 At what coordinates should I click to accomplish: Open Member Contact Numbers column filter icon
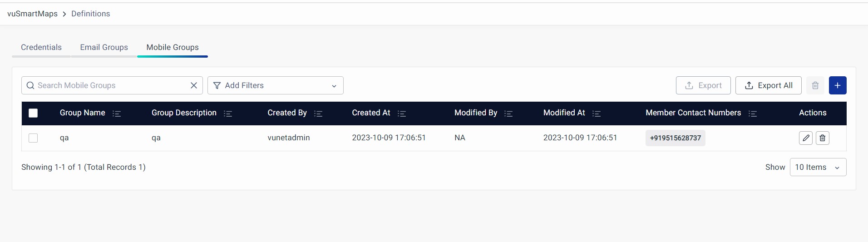click(752, 114)
